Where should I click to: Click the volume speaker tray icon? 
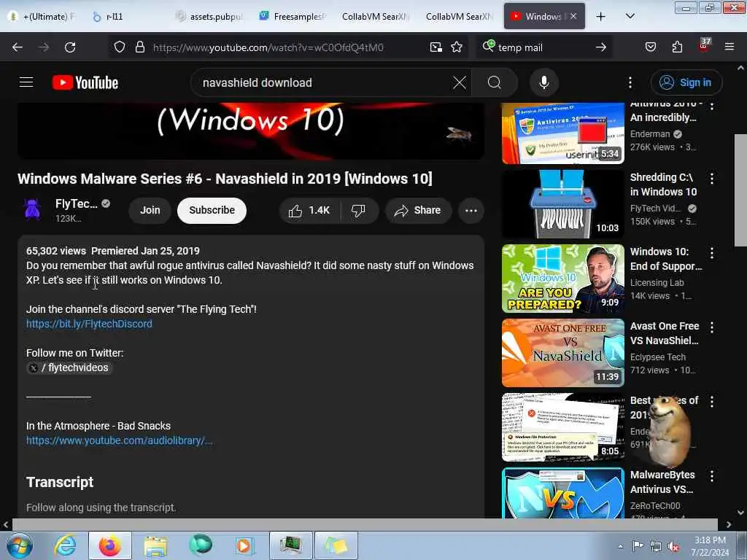tap(673, 547)
